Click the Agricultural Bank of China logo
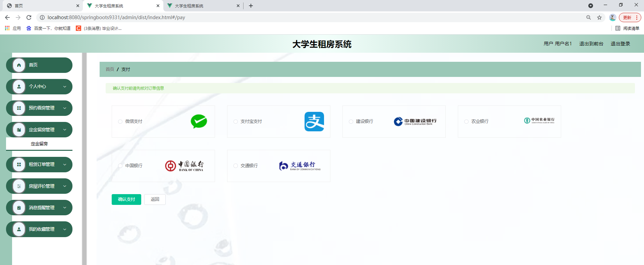The image size is (644, 265). click(x=539, y=120)
